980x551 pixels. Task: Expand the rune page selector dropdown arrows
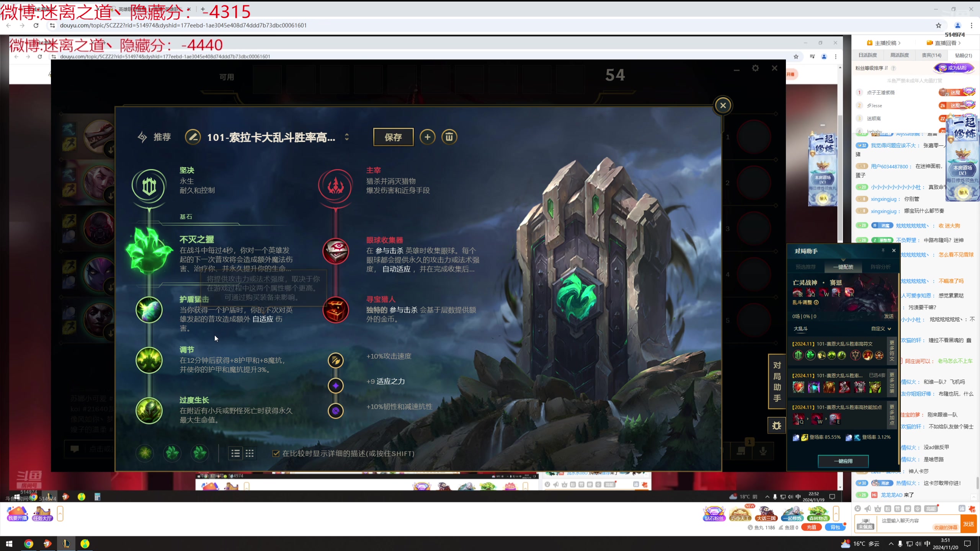(347, 137)
